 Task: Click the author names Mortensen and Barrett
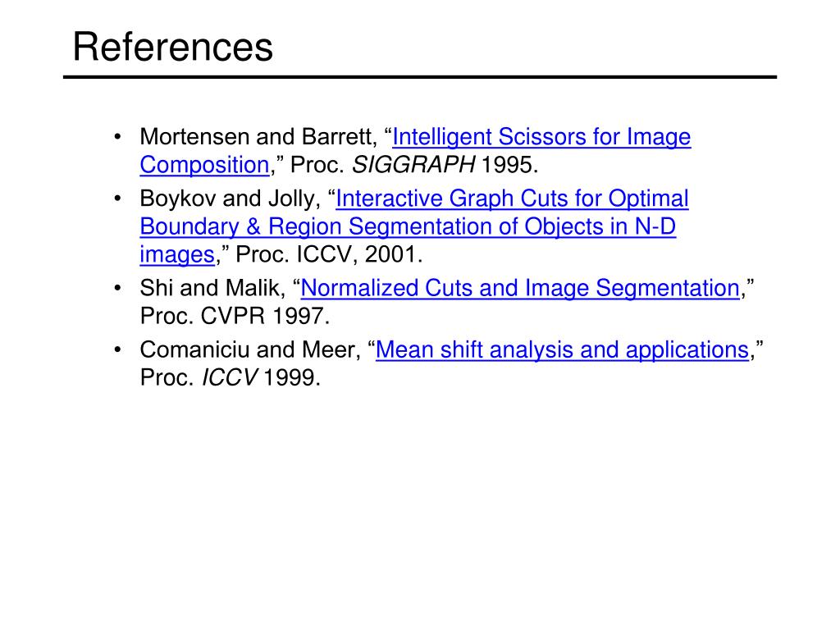click(x=254, y=137)
